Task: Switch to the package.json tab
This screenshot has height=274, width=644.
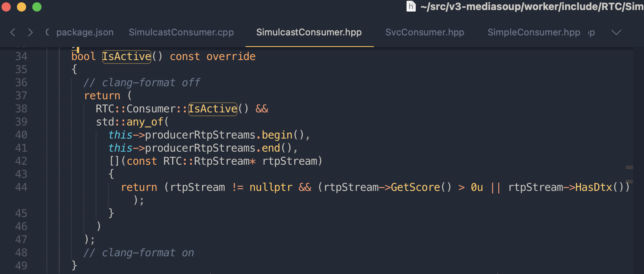Action: [x=85, y=32]
